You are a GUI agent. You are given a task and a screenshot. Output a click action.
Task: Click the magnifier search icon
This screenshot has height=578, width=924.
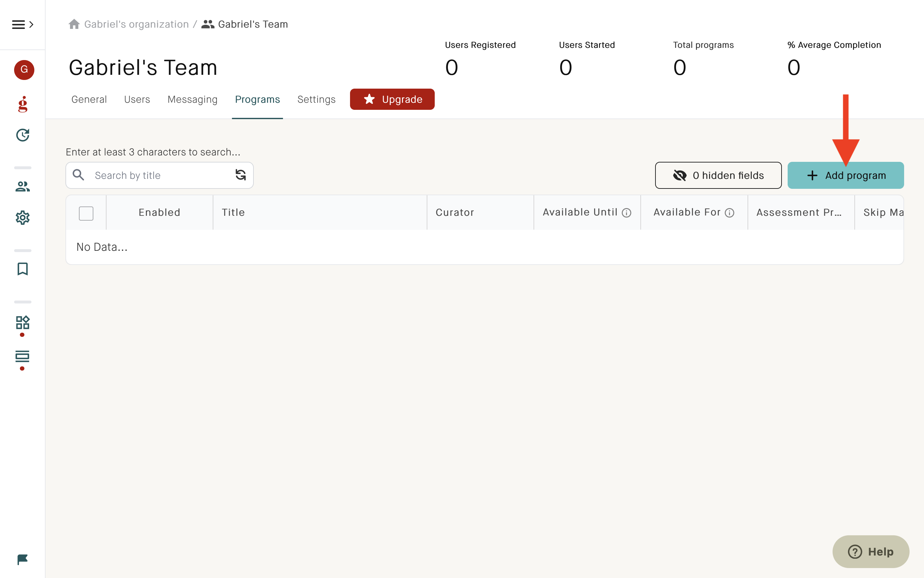click(x=79, y=175)
